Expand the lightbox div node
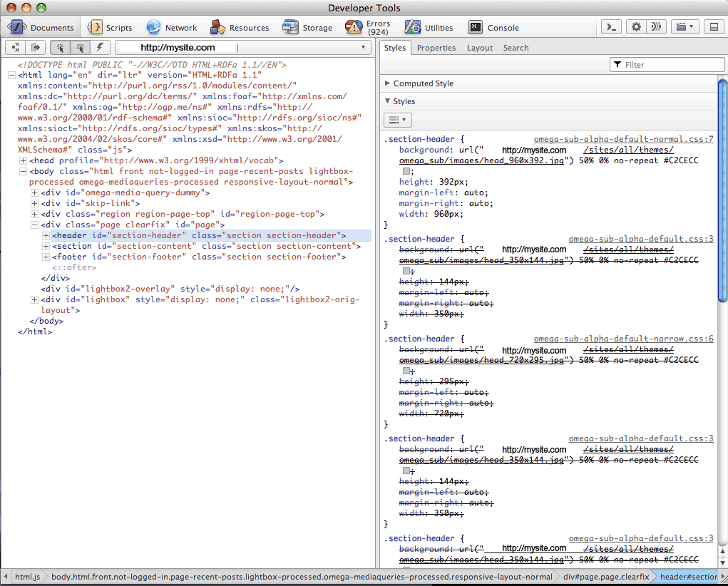 coord(34,299)
